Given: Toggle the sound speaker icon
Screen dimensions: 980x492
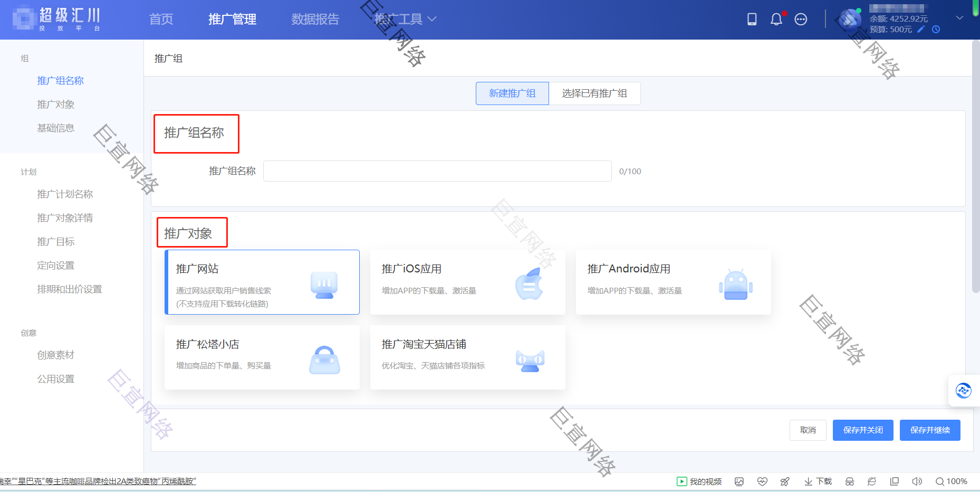Looking at the screenshot, I should pos(917,481).
